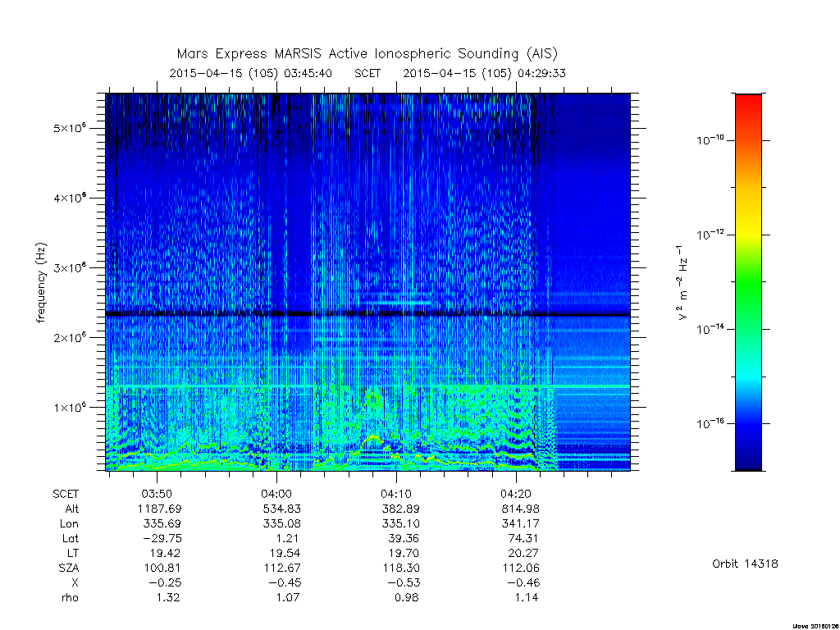Click the start time 03:45:40 in header
The height and width of the screenshot is (630, 840).
(308, 73)
